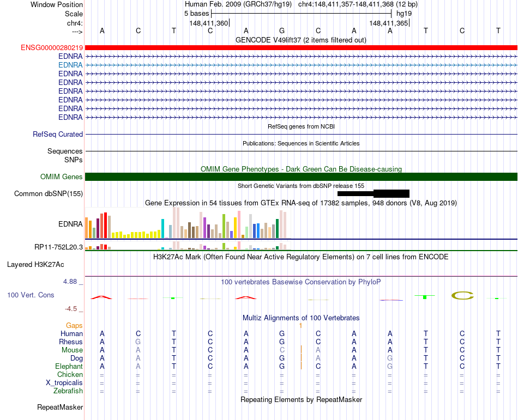The height and width of the screenshot is (420, 518).
Task: Click the RepeatMasker track label
Action: point(60,407)
